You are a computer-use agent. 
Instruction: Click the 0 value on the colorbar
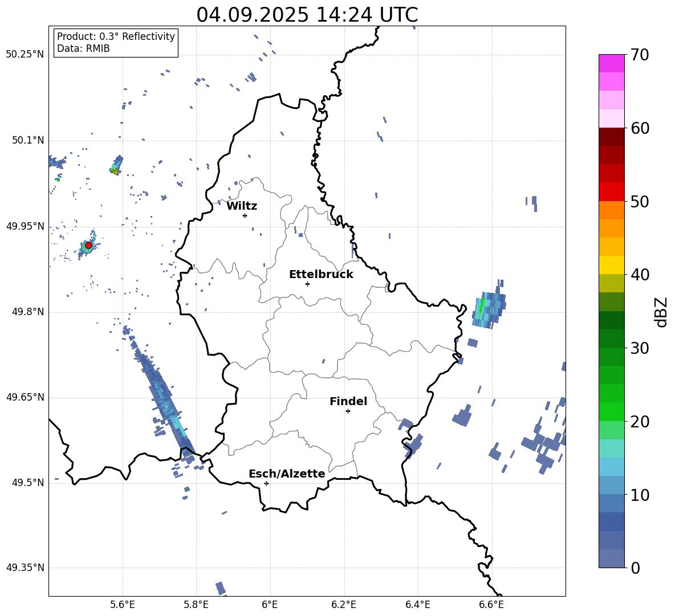(x=635, y=568)
